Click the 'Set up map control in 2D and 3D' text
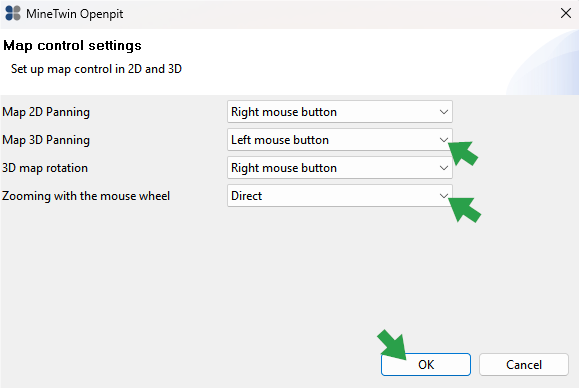This screenshot has width=579, height=388. [x=96, y=69]
